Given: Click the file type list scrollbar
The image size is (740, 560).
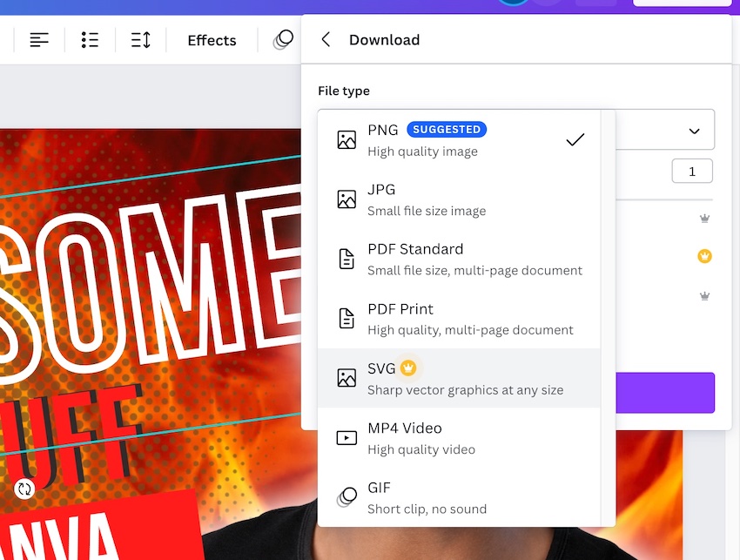Looking at the screenshot, I should click(x=608, y=318).
